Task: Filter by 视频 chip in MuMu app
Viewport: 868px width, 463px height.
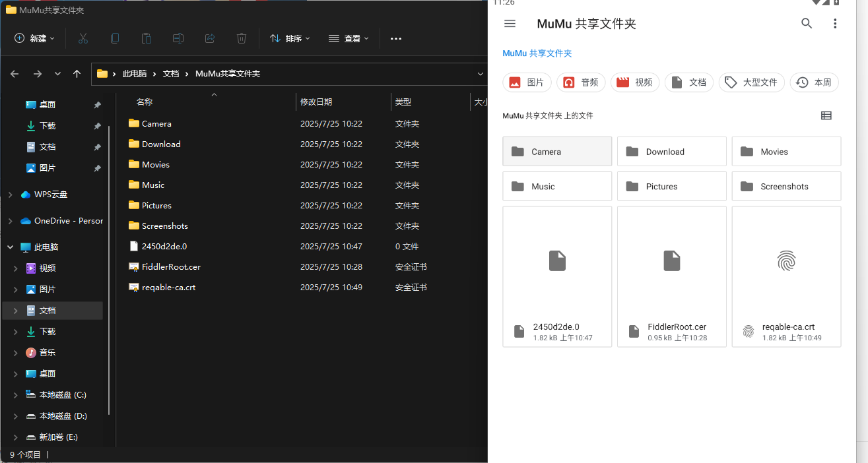Action: [x=635, y=82]
